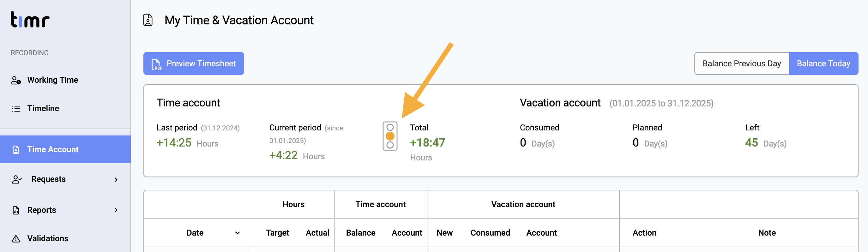This screenshot has width=868, height=252.
Task: Switch balance to Balance Today
Action: 823,63
